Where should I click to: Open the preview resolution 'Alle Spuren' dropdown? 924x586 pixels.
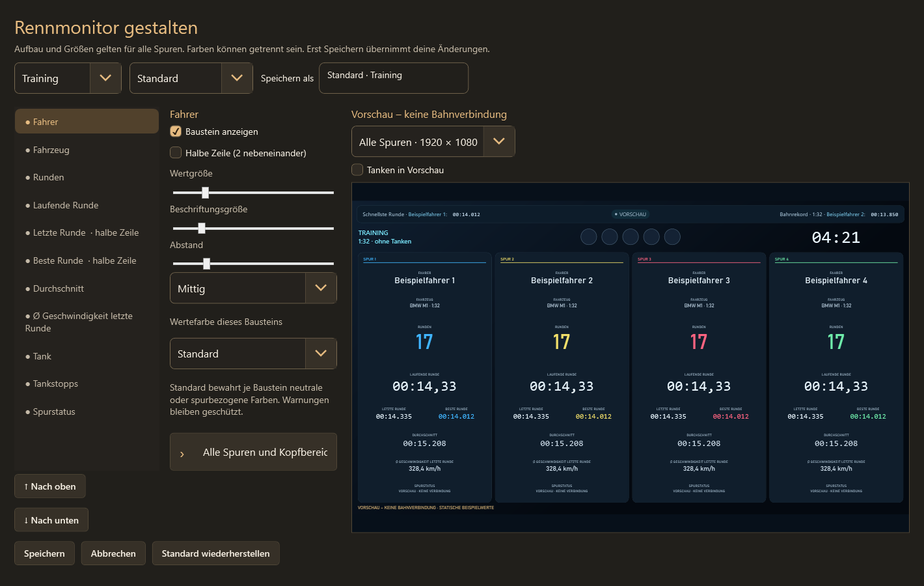pos(433,142)
